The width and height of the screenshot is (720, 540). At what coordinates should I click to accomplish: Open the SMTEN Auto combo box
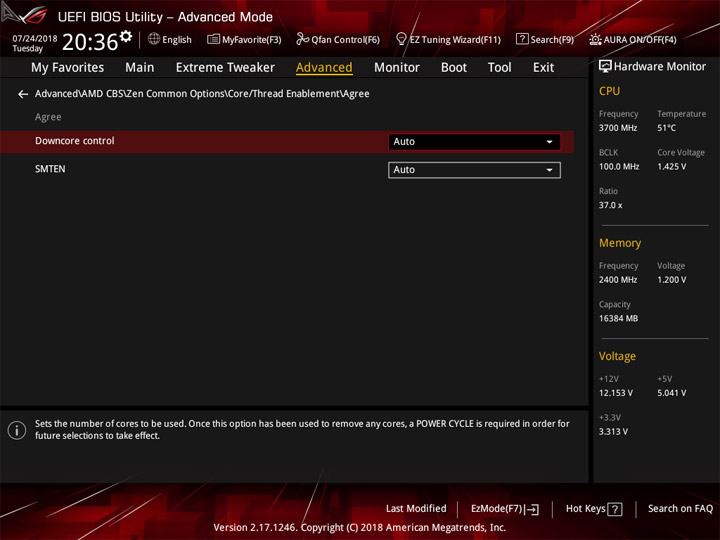pyautogui.click(x=474, y=170)
